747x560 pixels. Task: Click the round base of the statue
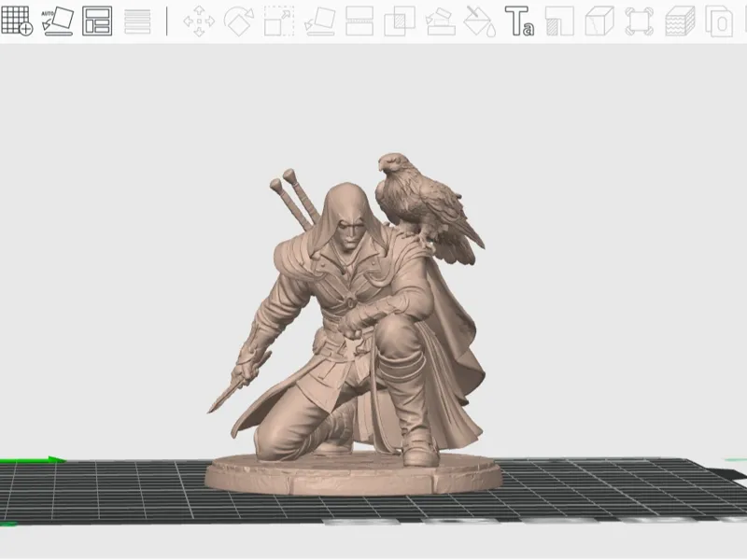tap(354, 474)
